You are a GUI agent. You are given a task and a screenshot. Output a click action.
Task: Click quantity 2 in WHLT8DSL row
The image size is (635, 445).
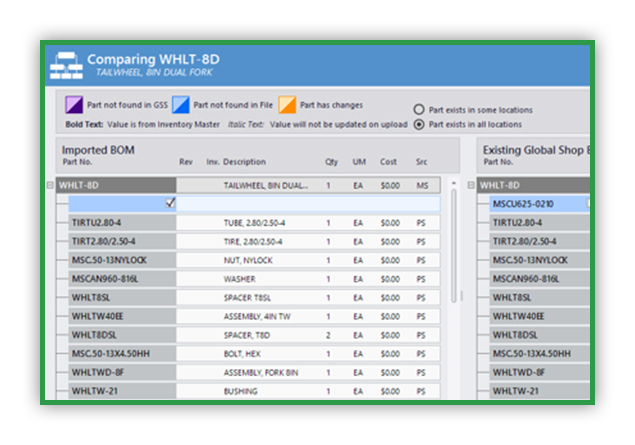tap(328, 335)
